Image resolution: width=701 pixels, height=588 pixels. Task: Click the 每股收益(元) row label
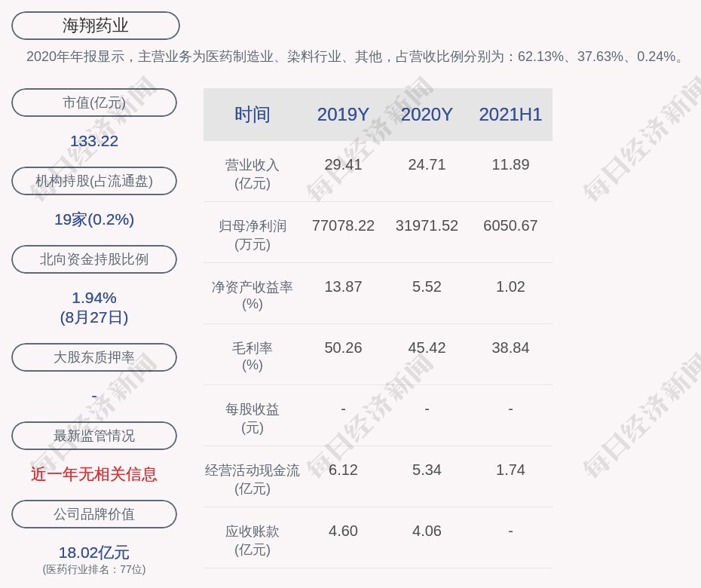coord(253,418)
